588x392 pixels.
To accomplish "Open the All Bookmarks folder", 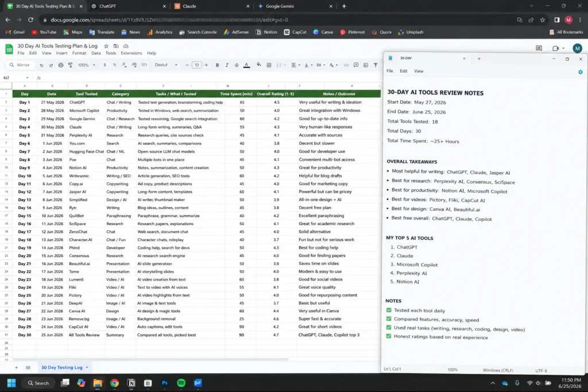I will tap(566, 32).
